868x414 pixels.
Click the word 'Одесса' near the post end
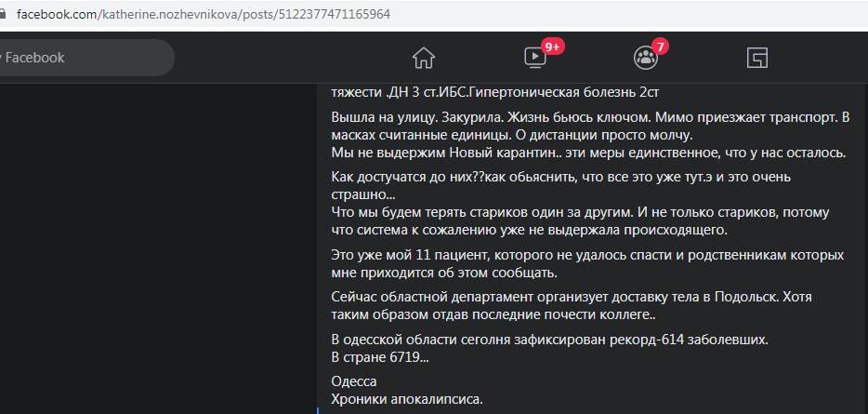(354, 381)
